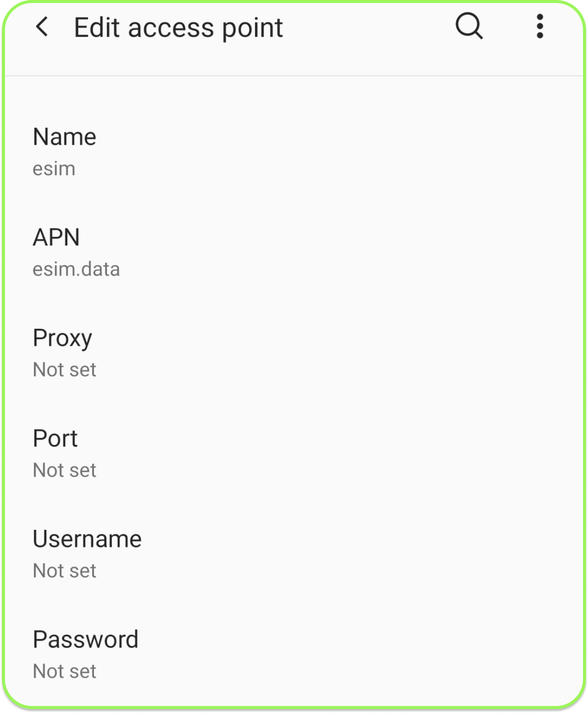Edit the APN entry row

pos(294,252)
